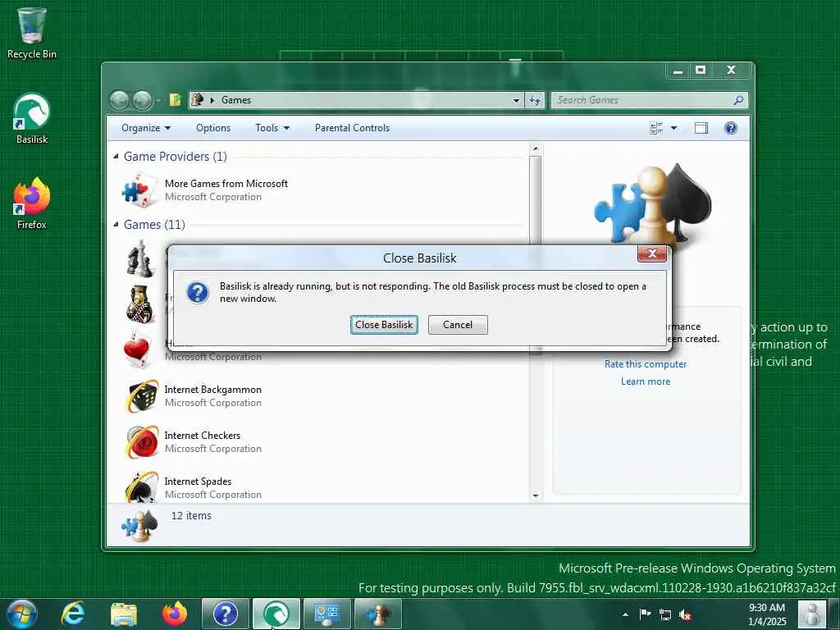Click Internet Checkers icon
The image size is (840, 630).
141,442
